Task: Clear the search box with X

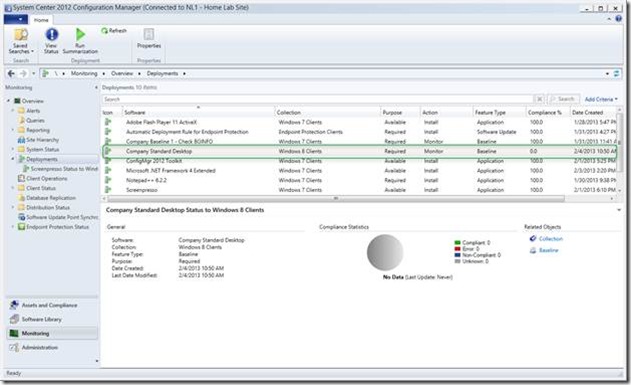Action: [x=539, y=99]
